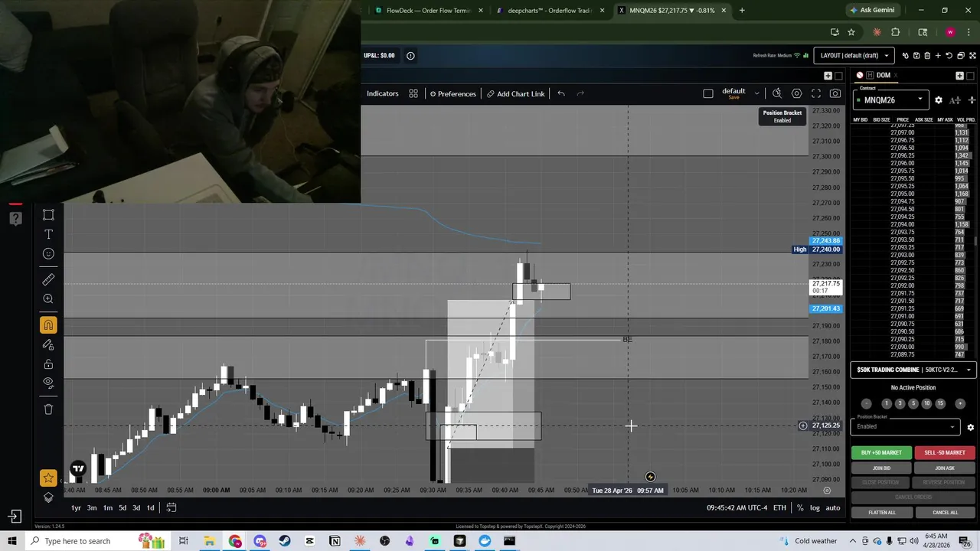Open Position Bracket Enabled dropdown

pos(906,426)
